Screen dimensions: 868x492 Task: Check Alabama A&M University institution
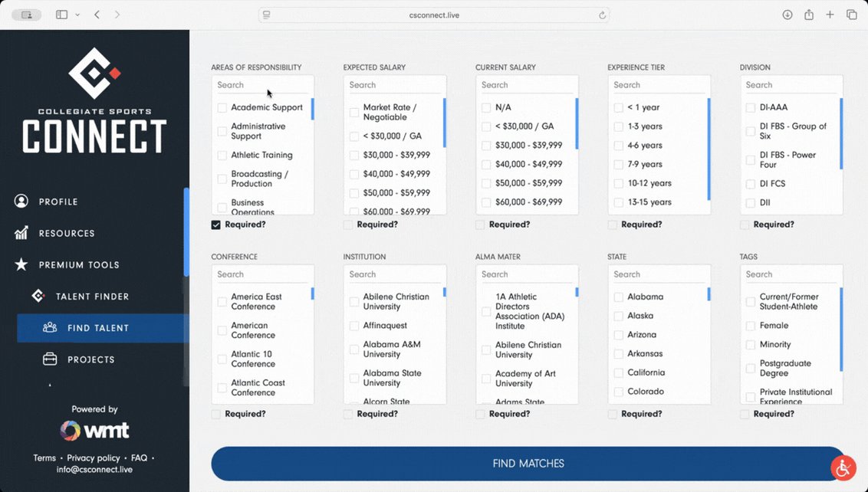354,349
